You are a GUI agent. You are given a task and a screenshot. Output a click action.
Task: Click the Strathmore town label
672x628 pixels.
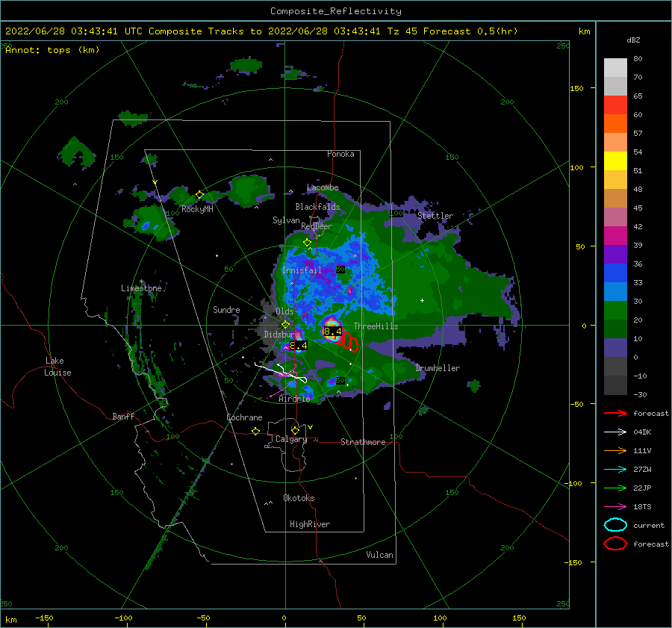[x=363, y=442]
